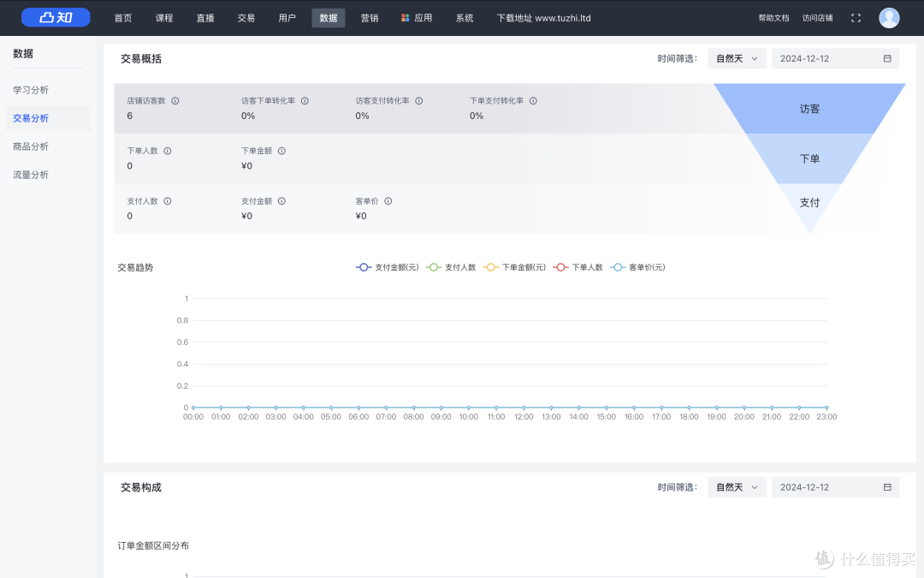Viewport: 924px width, 578px height.
Task: Click info icon next to 下单支付转化率
Action: [533, 101]
